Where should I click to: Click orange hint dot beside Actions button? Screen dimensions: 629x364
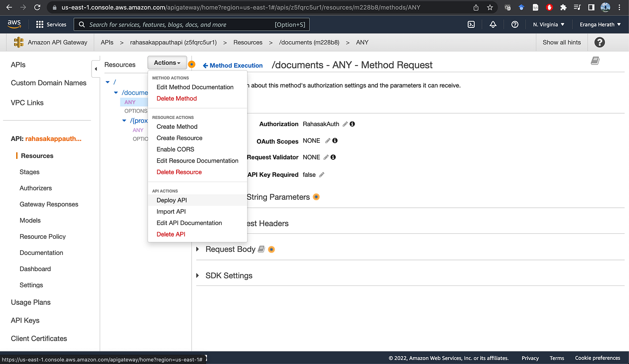(192, 64)
